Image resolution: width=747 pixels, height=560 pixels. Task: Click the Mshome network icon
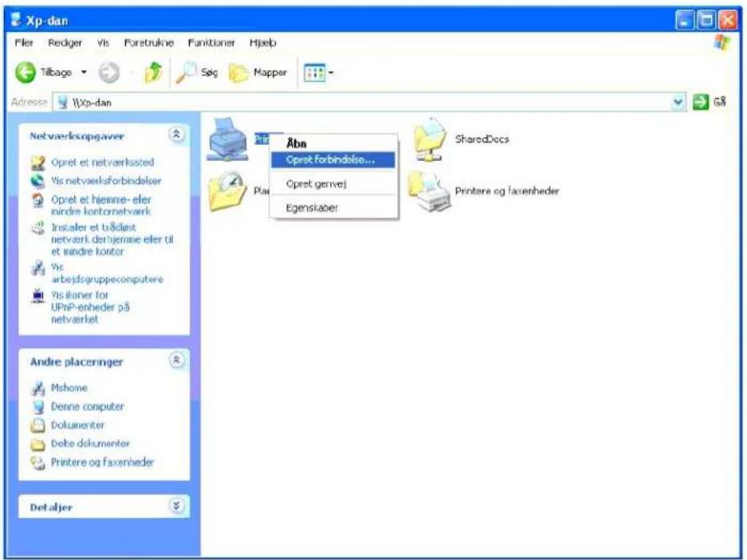tap(37, 388)
